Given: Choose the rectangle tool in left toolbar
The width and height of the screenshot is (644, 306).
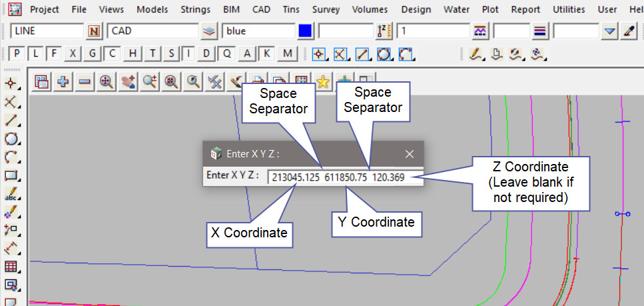Looking at the screenshot, I should [11, 176].
